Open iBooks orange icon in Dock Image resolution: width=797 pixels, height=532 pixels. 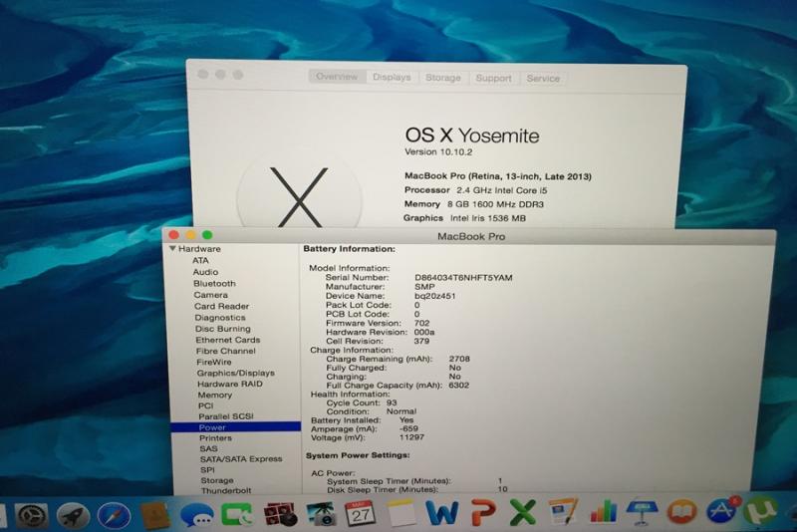(681, 511)
